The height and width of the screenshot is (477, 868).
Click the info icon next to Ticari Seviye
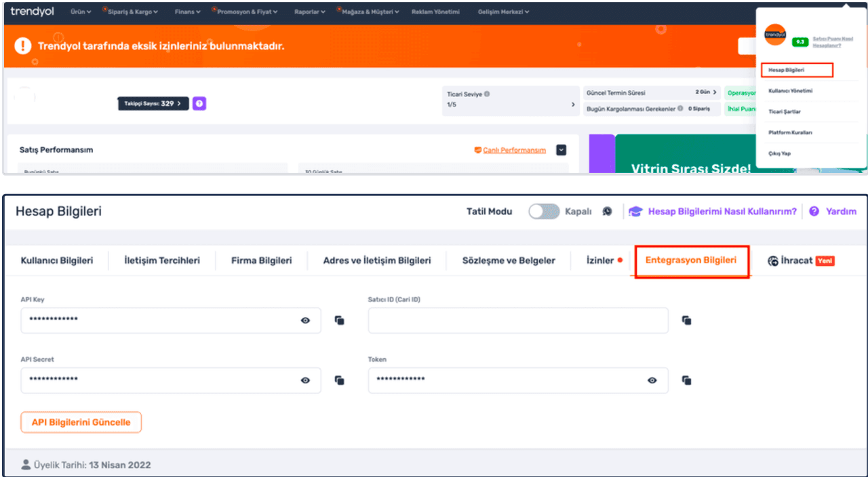tap(487, 94)
